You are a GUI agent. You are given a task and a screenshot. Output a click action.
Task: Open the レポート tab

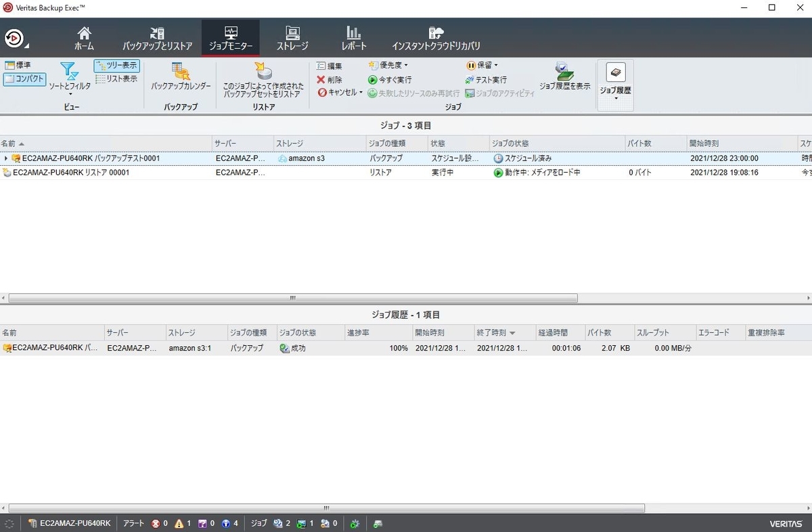click(354, 39)
